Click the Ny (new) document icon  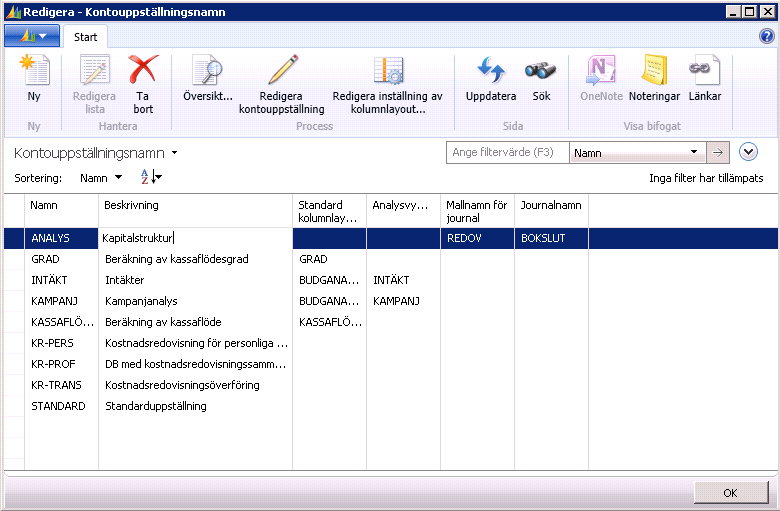coord(34,70)
